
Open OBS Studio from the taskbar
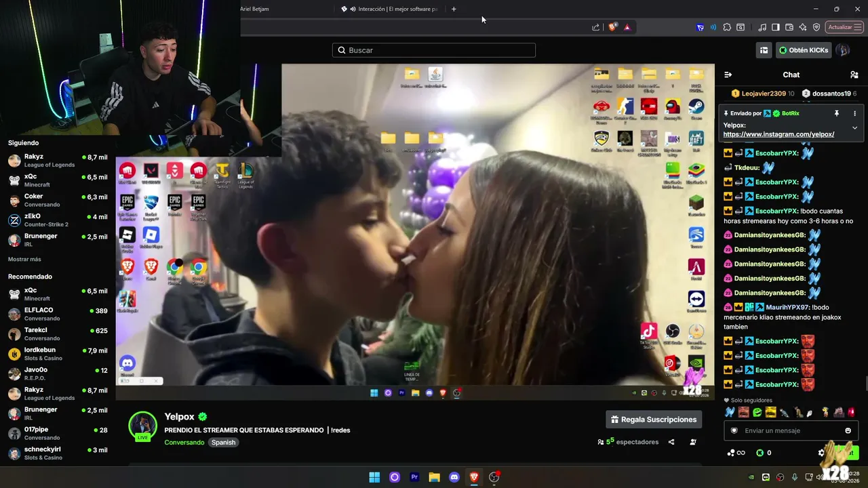(494, 477)
